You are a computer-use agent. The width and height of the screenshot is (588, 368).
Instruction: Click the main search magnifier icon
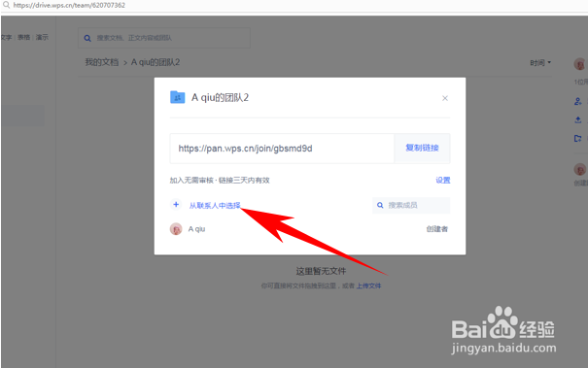(x=87, y=38)
